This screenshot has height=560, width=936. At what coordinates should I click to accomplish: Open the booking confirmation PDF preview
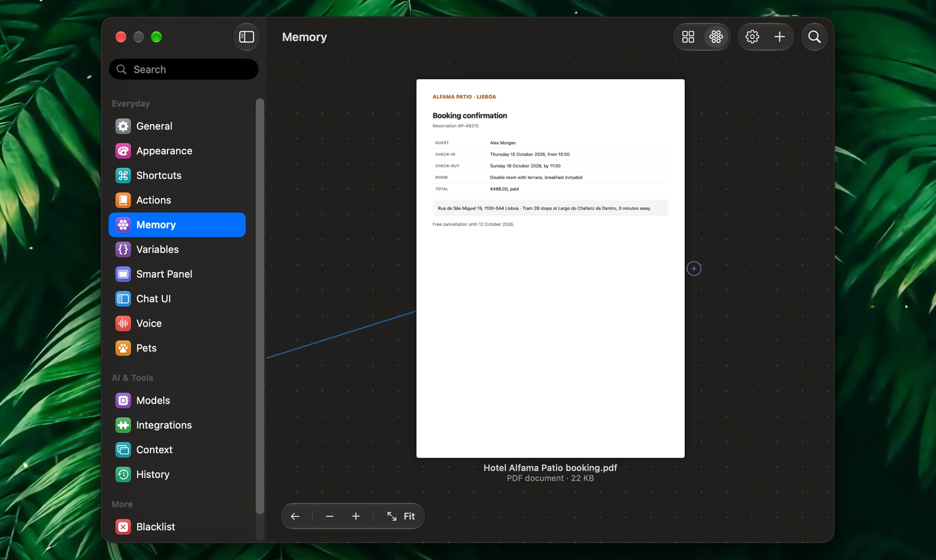550,268
